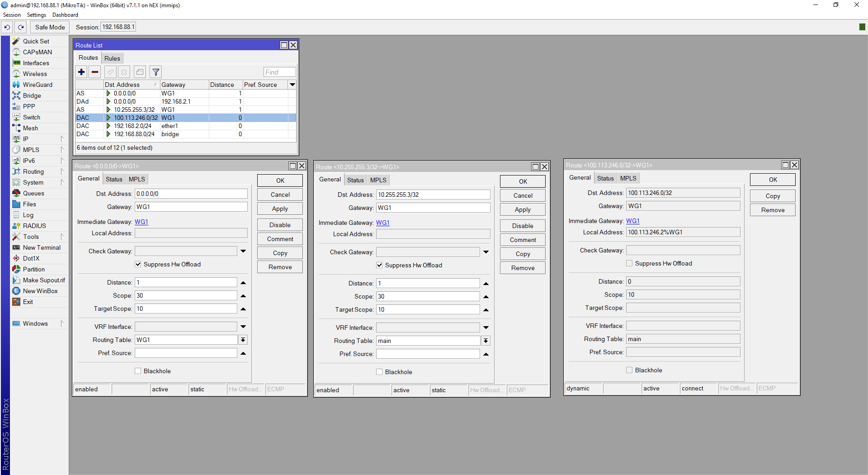Open the route list filter icon
Viewport: 868px width, 475px height.
click(156, 72)
